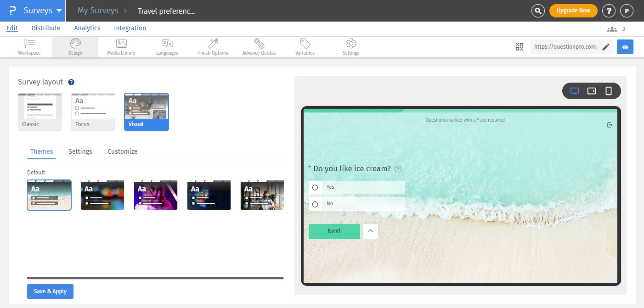
Task: Click the collaborator count 3
Action: click(x=624, y=29)
